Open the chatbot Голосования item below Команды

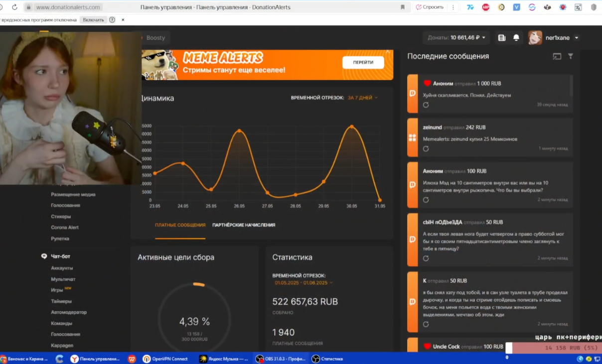pyautogui.click(x=65, y=334)
